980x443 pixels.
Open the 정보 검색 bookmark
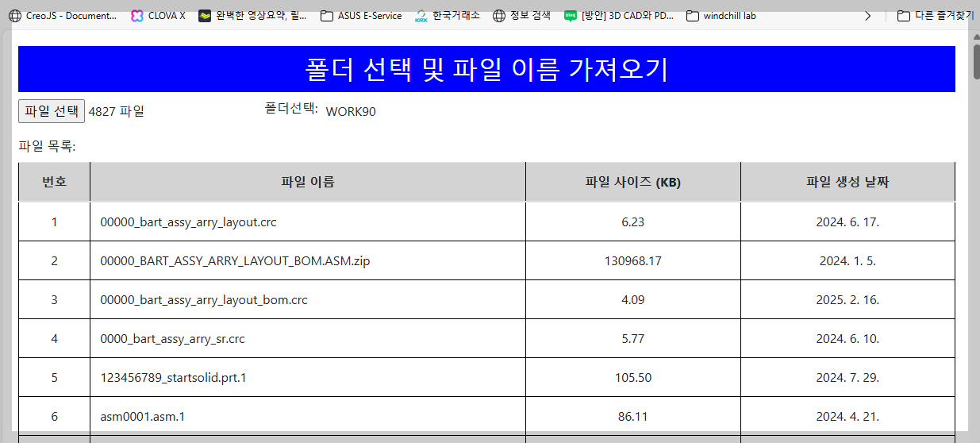tap(521, 16)
